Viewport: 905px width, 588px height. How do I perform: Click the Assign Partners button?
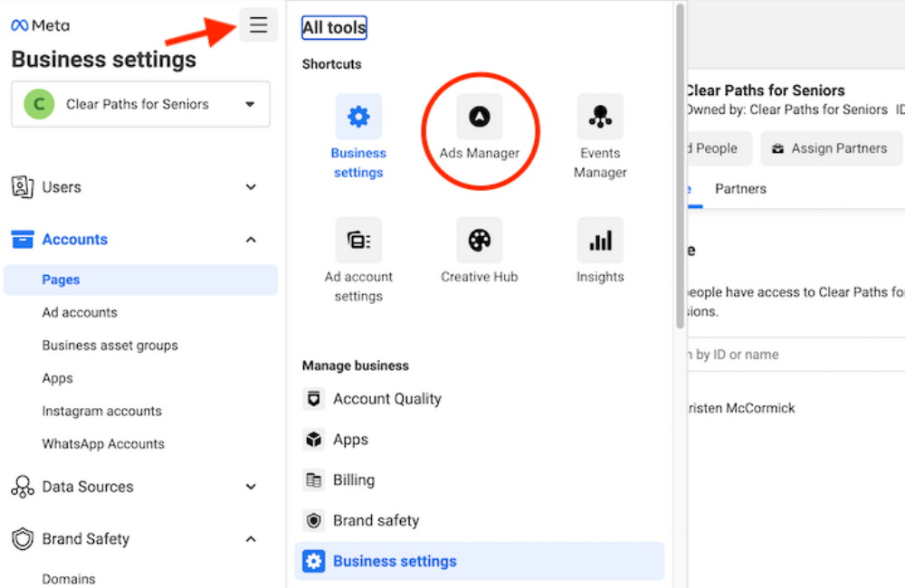click(831, 148)
